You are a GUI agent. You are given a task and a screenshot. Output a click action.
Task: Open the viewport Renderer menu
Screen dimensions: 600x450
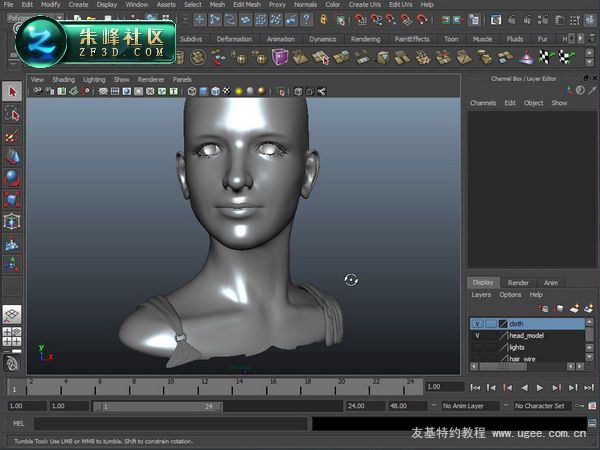coord(151,79)
